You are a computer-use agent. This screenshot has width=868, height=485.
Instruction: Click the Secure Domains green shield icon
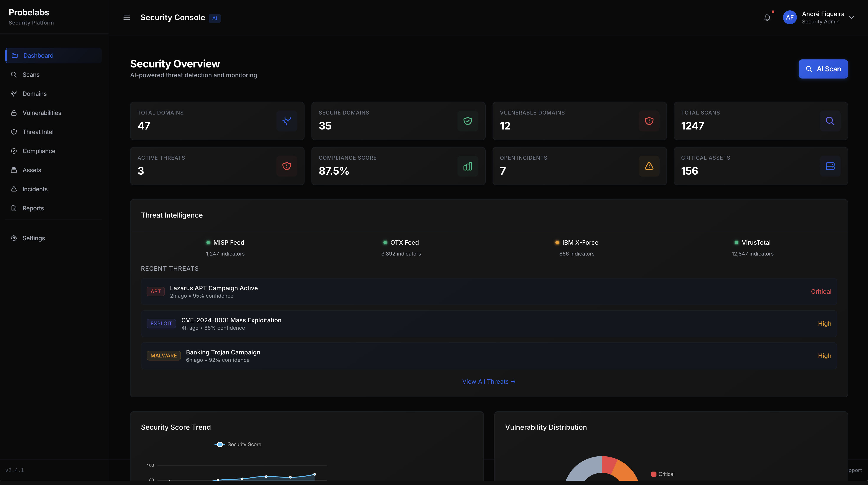(468, 121)
